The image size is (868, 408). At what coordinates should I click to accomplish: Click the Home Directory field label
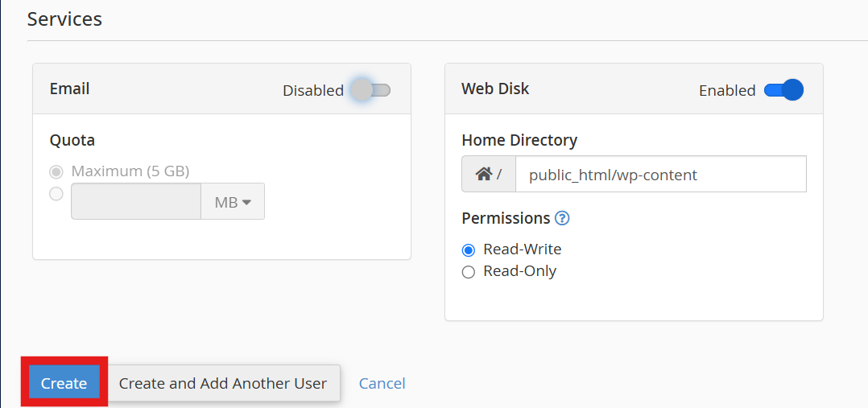pyautogui.click(x=519, y=140)
